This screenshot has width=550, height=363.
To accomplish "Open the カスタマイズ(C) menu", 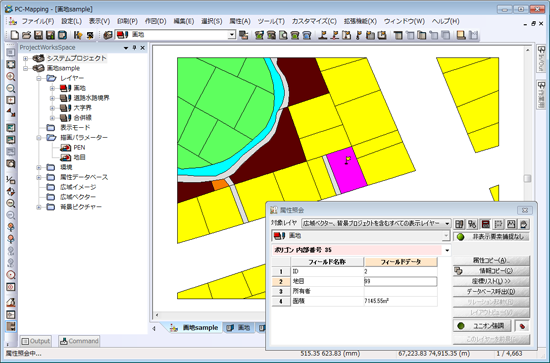I will coord(314,21).
